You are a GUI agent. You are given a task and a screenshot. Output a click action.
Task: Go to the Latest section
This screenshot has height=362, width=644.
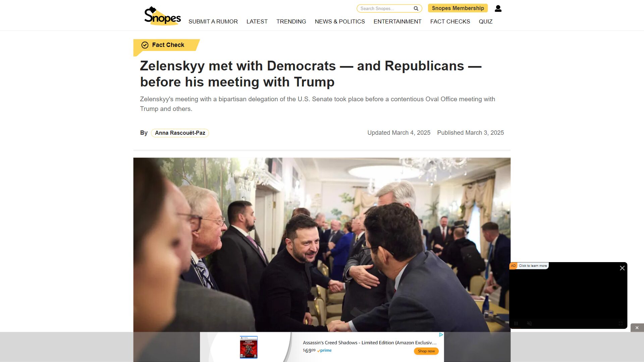[257, 21]
